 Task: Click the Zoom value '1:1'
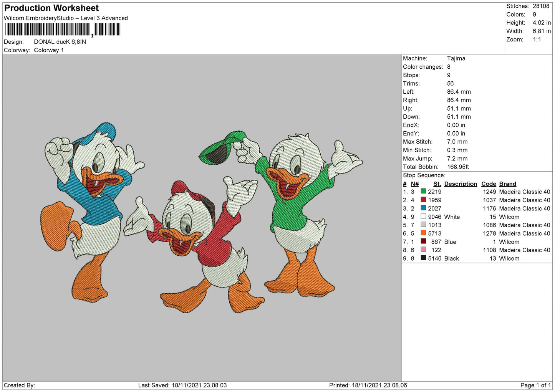tap(537, 40)
